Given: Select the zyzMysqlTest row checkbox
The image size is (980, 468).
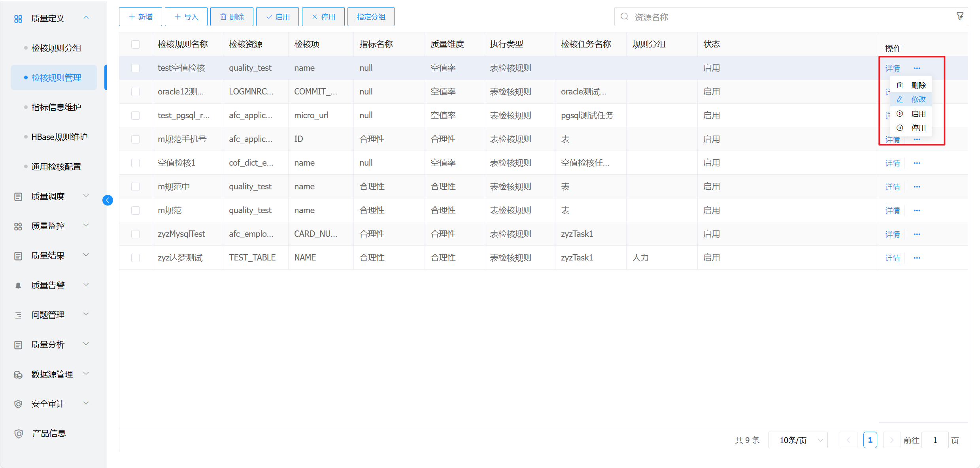Looking at the screenshot, I should [136, 234].
